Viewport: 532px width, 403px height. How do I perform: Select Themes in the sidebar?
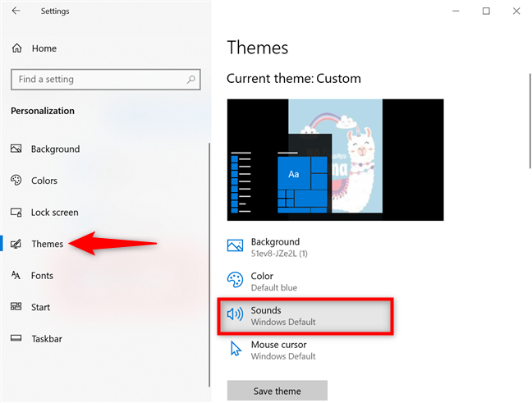click(47, 244)
